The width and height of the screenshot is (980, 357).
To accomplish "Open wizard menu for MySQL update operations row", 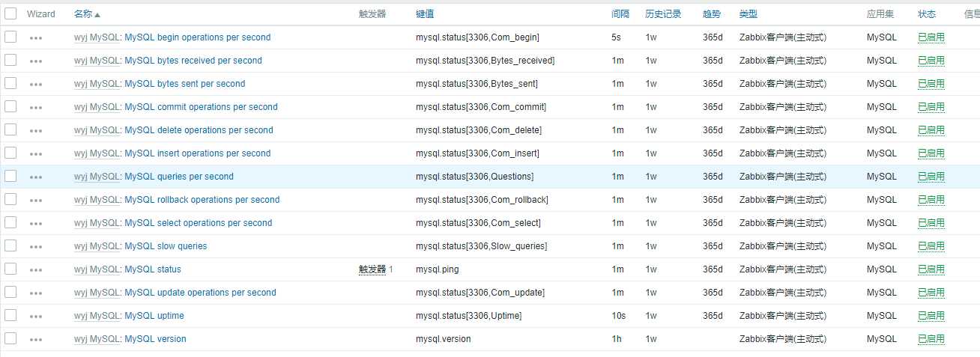I will 36,293.
